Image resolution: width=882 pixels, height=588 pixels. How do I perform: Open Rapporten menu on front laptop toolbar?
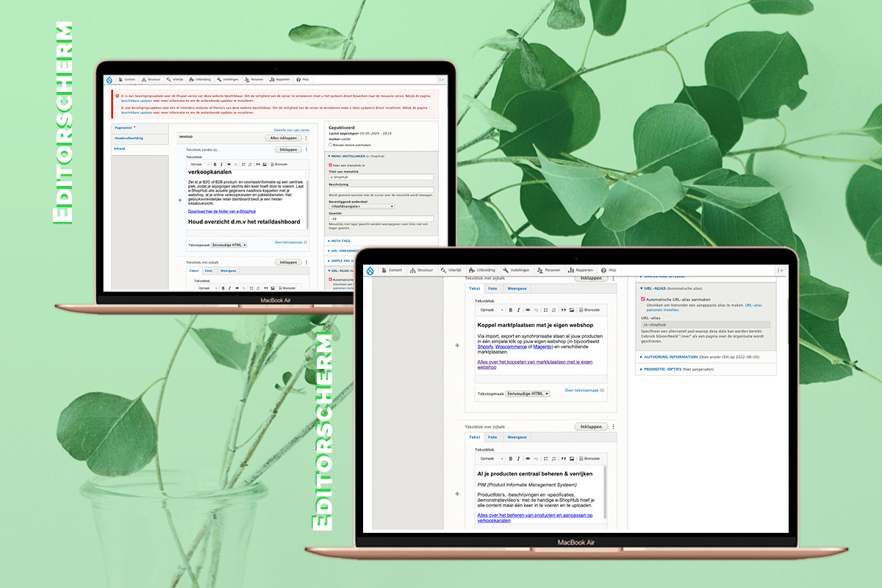click(x=581, y=270)
